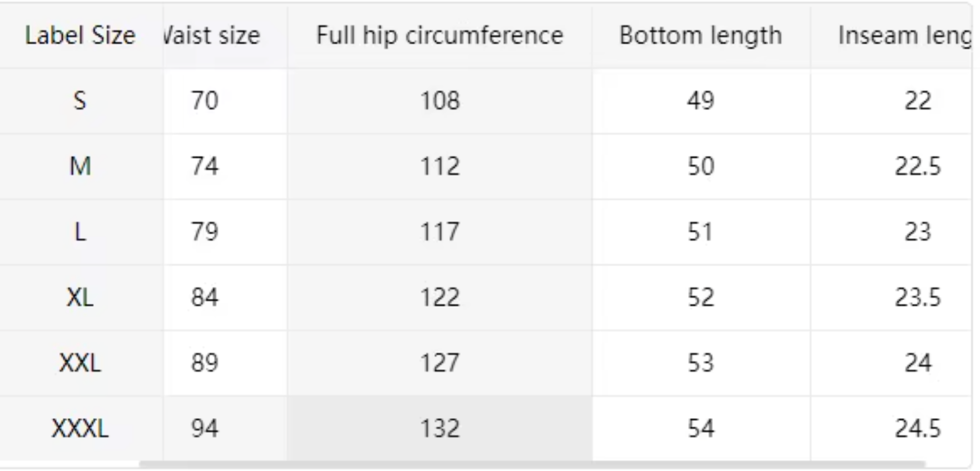Click hip circumference value 108
Image resolution: width=980 pixels, height=471 pixels.
(x=439, y=101)
